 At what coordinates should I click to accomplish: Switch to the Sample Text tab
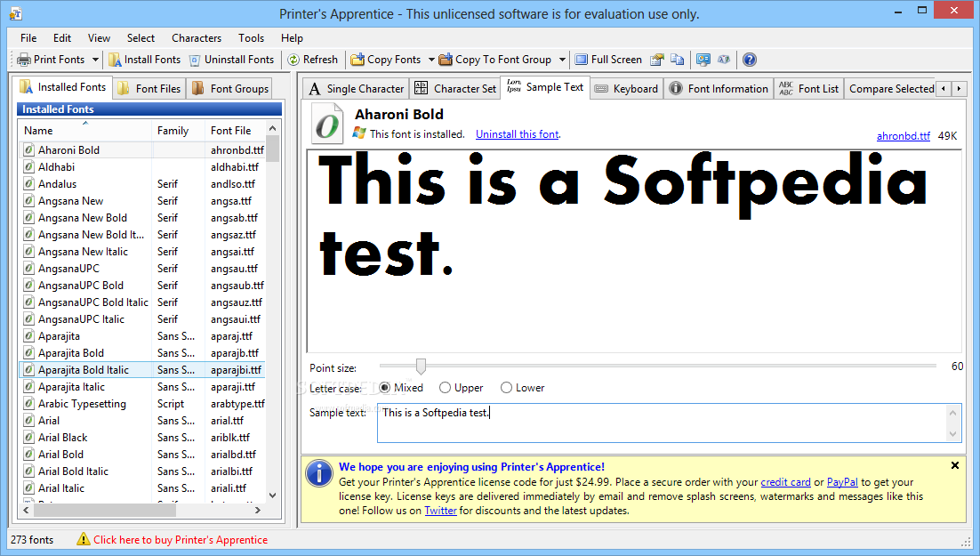tap(545, 87)
